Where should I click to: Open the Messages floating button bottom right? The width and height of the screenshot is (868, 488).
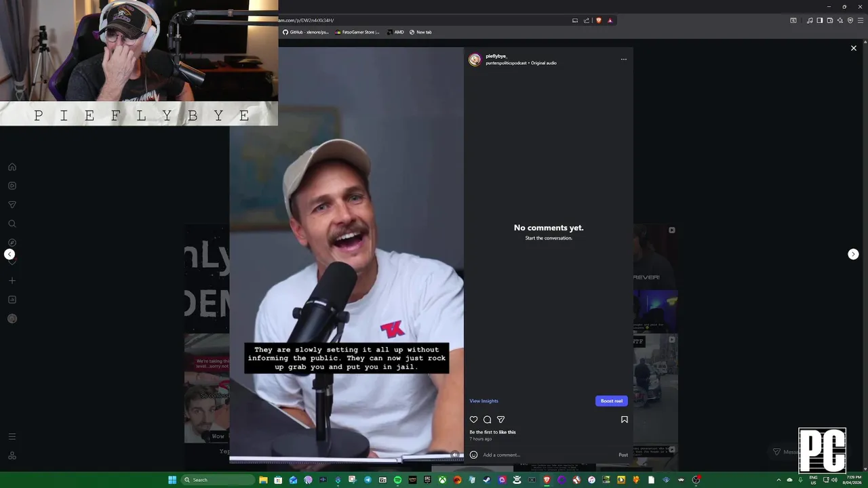pyautogui.click(x=787, y=452)
